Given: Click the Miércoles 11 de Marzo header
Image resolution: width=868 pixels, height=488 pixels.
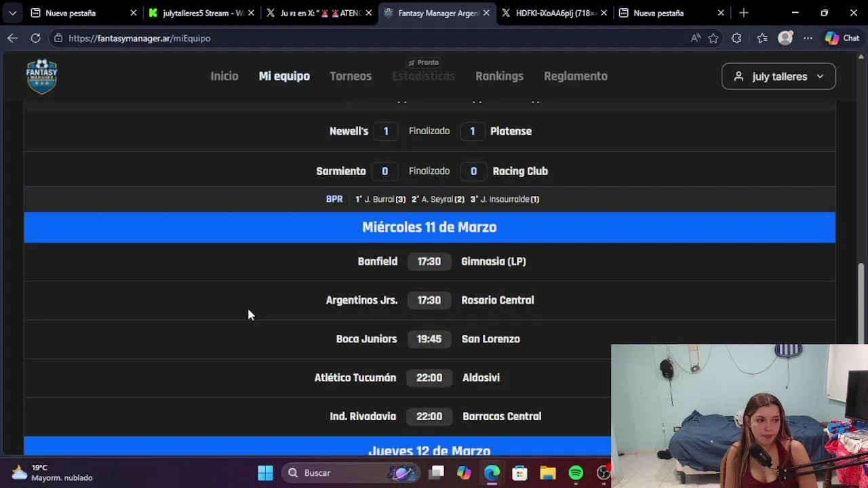Looking at the screenshot, I should (x=429, y=227).
